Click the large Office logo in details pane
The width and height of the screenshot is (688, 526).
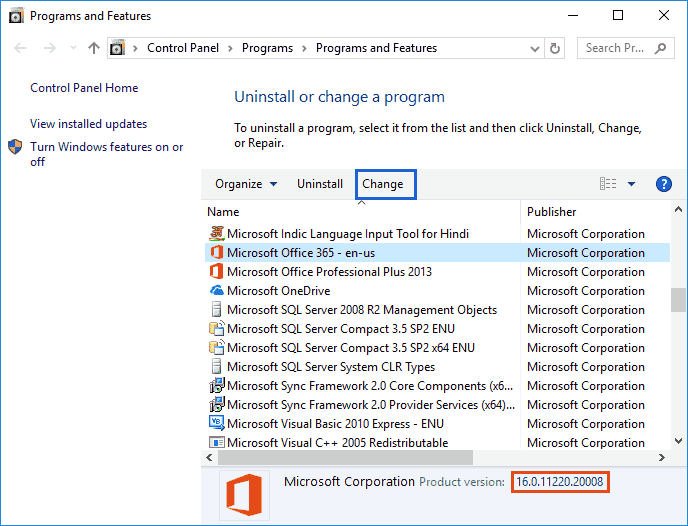click(x=244, y=495)
